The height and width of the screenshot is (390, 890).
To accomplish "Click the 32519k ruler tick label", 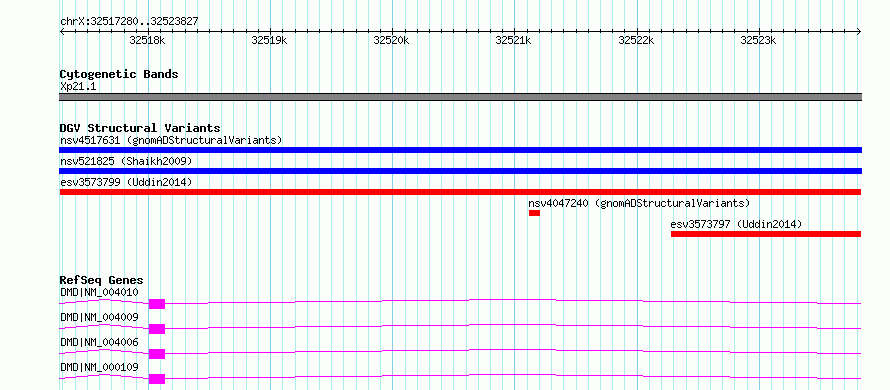I will (270, 40).
